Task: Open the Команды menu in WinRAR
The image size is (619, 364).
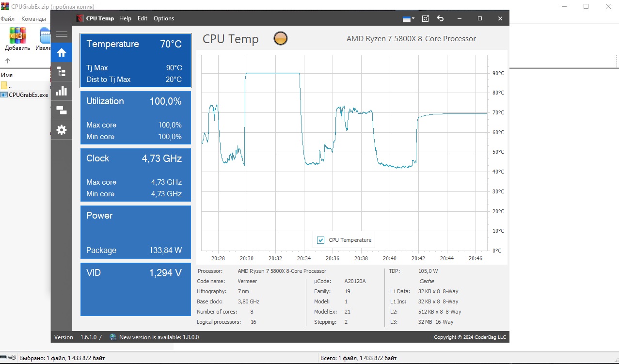Action: [x=34, y=19]
